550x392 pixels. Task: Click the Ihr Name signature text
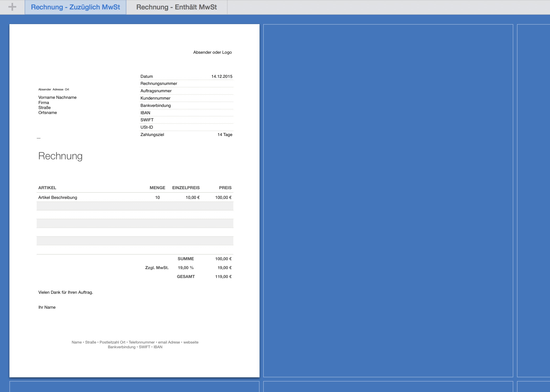click(x=47, y=307)
